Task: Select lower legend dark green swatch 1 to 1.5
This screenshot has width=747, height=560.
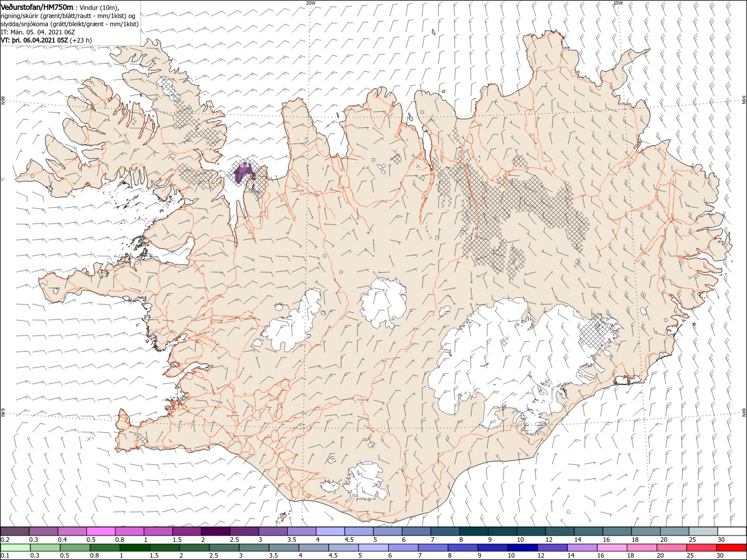Action: tap(135, 548)
